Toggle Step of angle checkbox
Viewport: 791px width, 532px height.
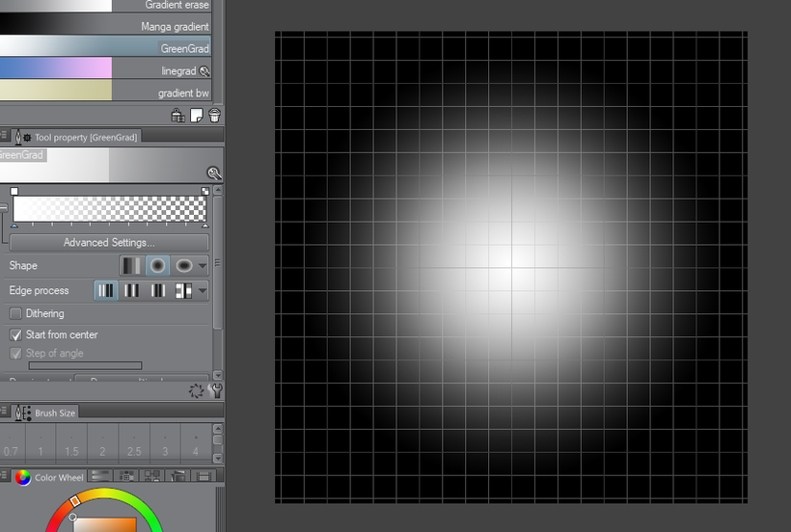[15, 353]
